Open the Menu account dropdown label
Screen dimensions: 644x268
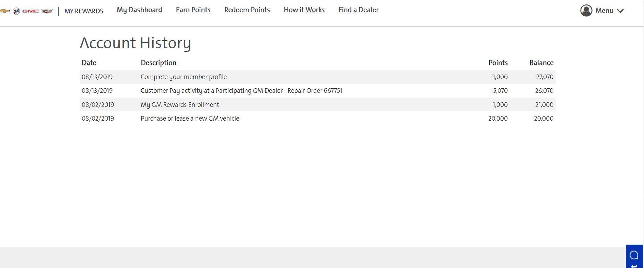point(604,10)
